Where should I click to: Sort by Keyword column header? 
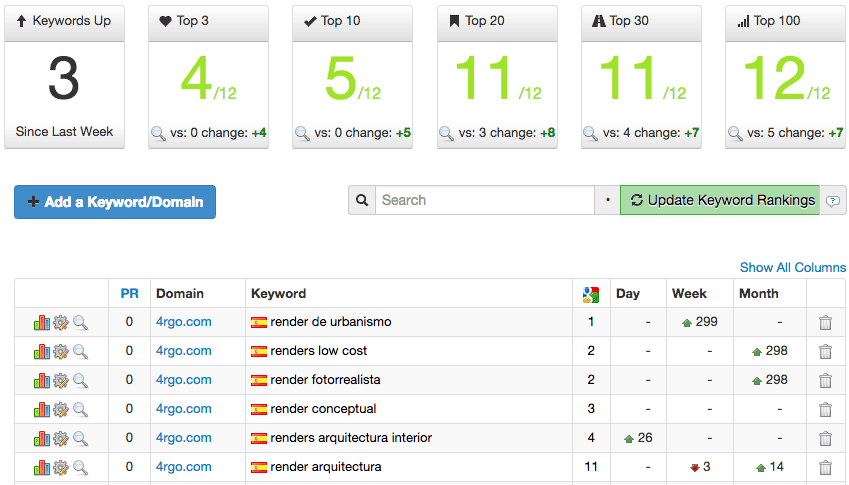click(x=278, y=293)
